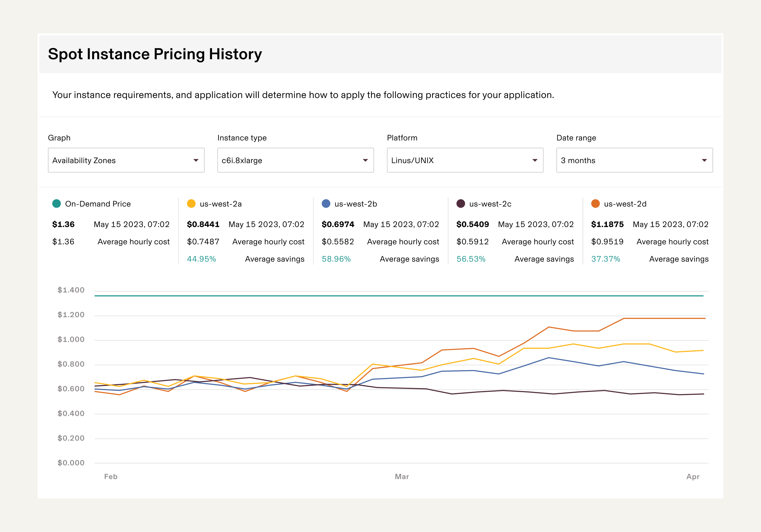Click the arrow on Platform dropdown
761x532 pixels.
pyautogui.click(x=535, y=160)
